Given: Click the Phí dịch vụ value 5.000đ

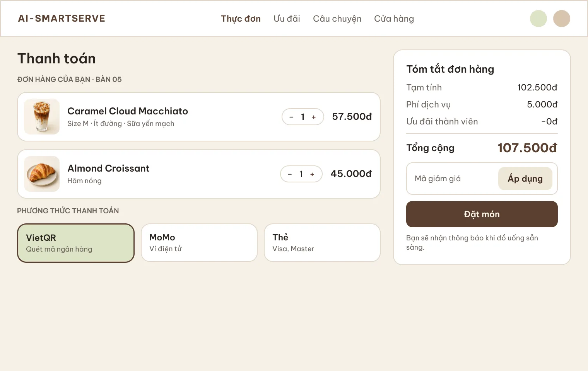Looking at the screenshot, I should (x=542, y=104).
